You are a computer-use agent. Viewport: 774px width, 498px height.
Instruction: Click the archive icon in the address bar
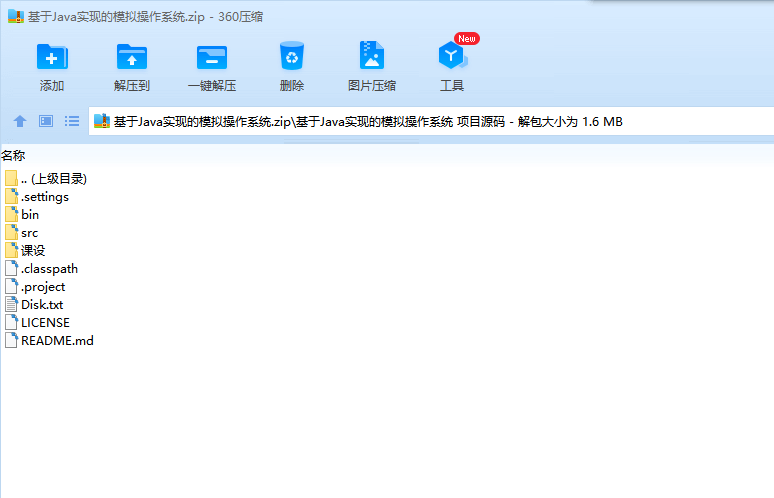coord(102,121)
